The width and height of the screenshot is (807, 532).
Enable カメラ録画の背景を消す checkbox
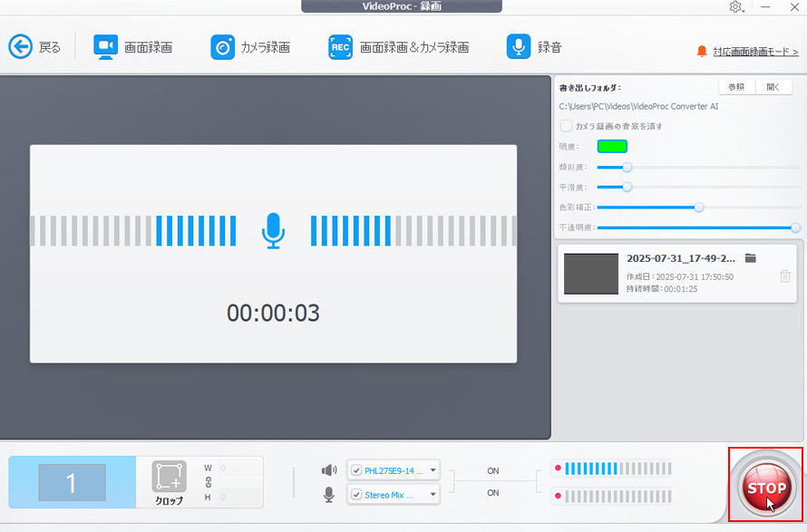pyautogui.click(x=565, y=127)
